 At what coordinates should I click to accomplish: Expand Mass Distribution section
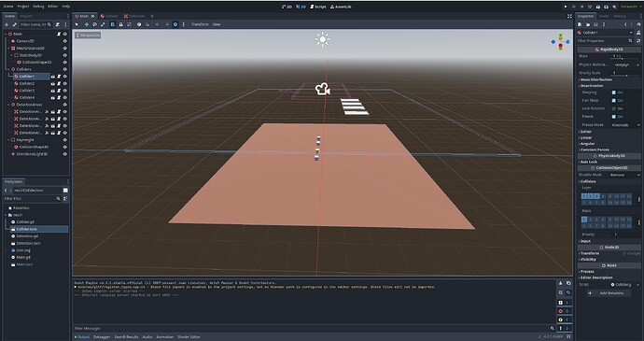coord(595,79)
